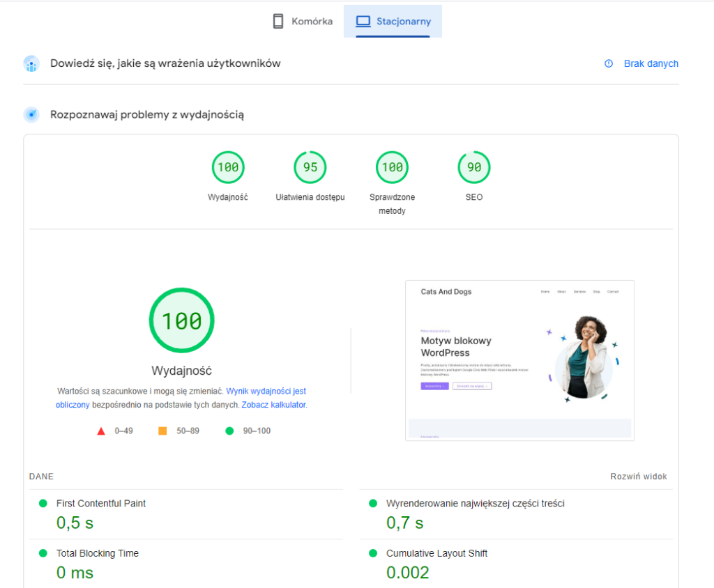Viewport: 714px width, 588px height.
Task: Open the SEO score 90 gauge
Action: click(x=474, y=167)
